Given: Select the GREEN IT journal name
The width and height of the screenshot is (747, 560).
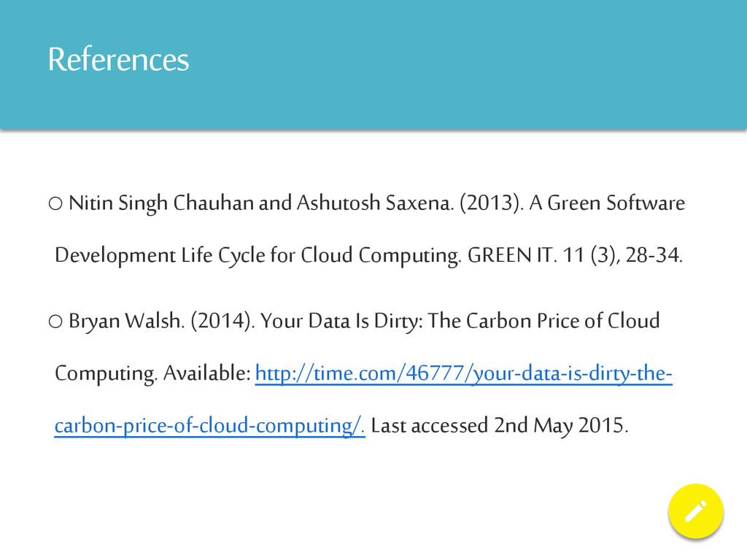Looking at the screenshot, I should (512, 256).
